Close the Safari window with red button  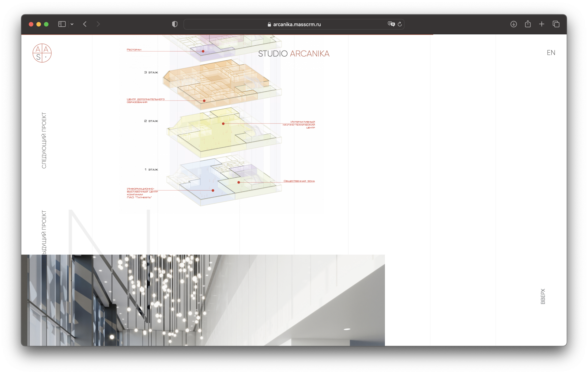31,24
